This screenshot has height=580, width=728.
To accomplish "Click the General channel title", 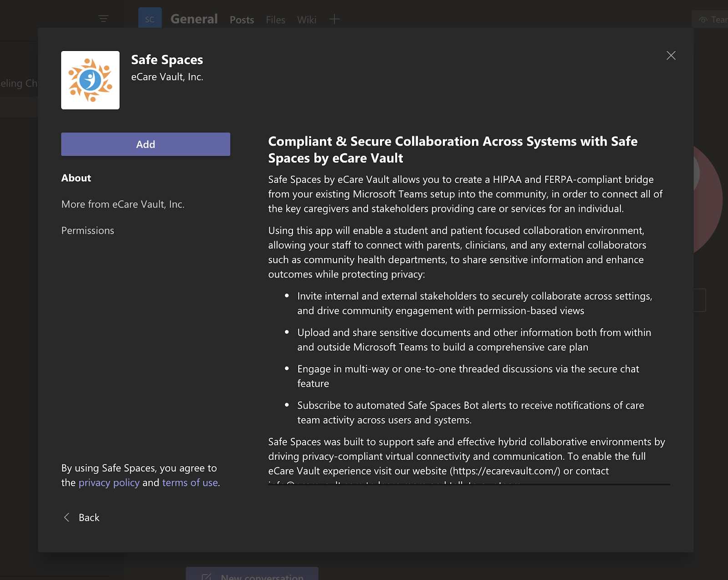I will (x=194, y=19).
